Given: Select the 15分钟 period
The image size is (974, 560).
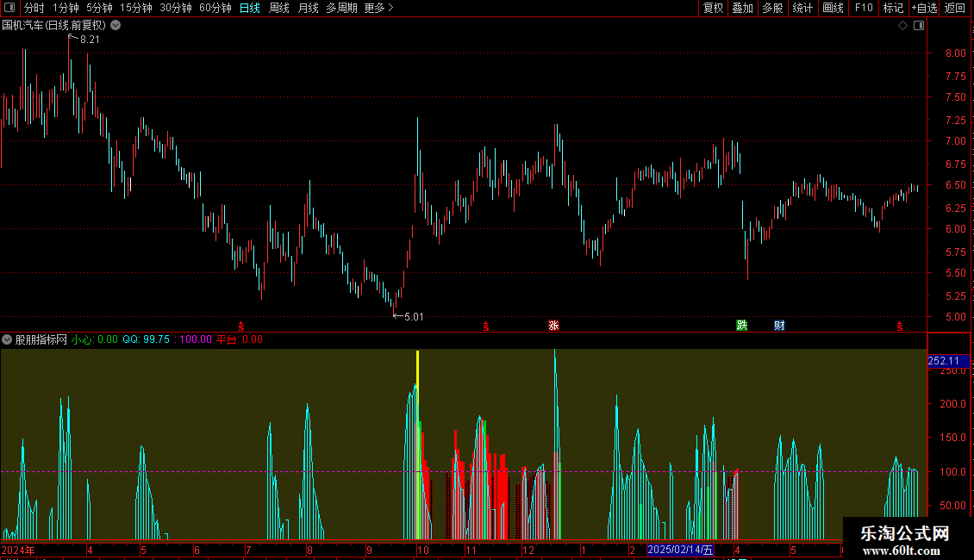Looking at the screenshot, I should (x=135, y=8).
